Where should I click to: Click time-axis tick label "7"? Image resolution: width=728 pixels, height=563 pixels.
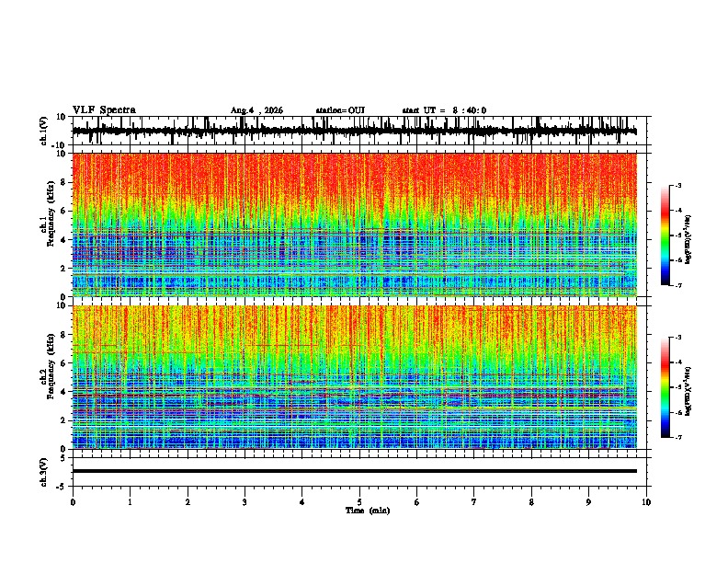(474, 501)
